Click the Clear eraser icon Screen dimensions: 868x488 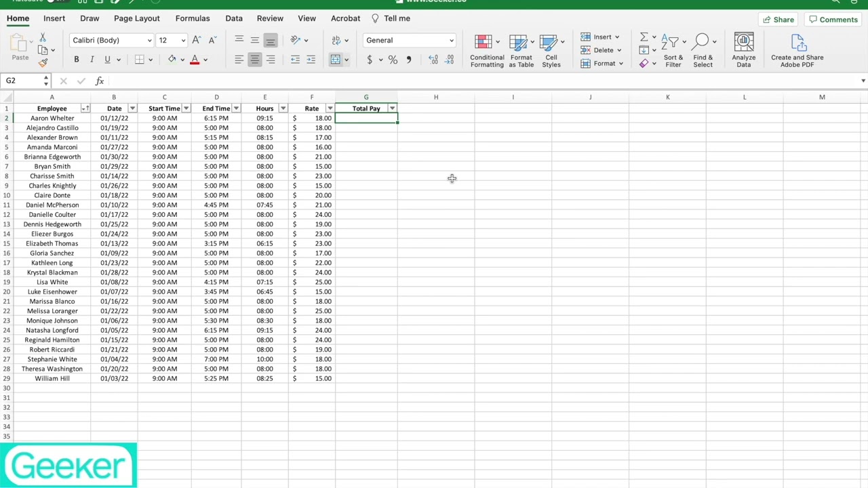[644, 63]
